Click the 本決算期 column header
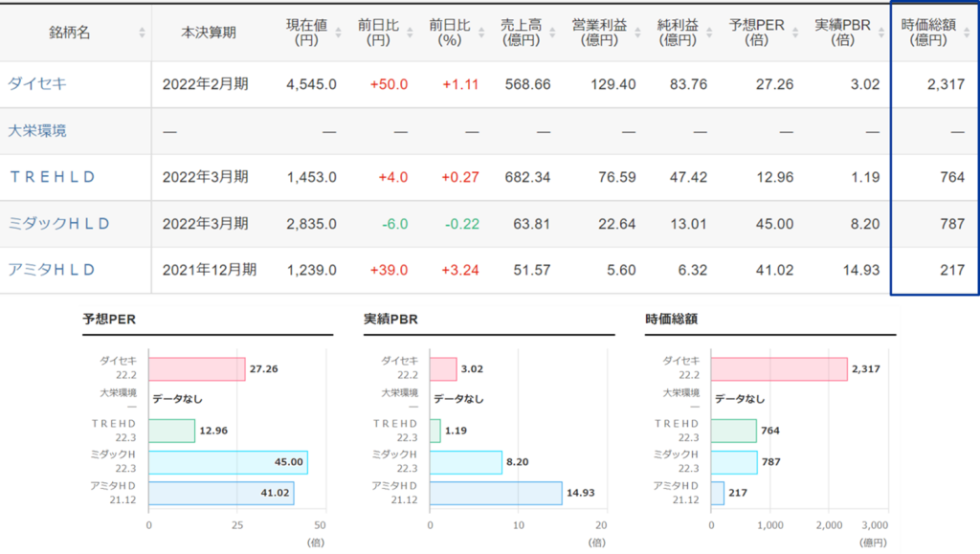 (x=209, y=33)
